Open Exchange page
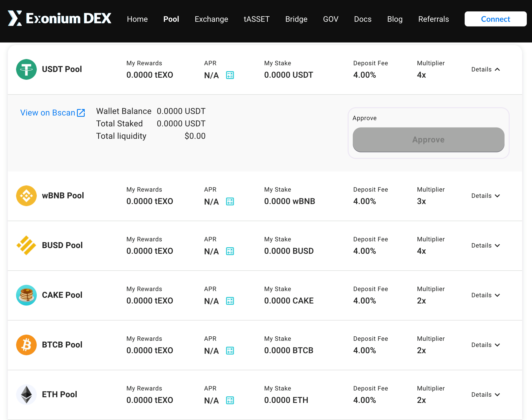 click(x=211, y=19)
